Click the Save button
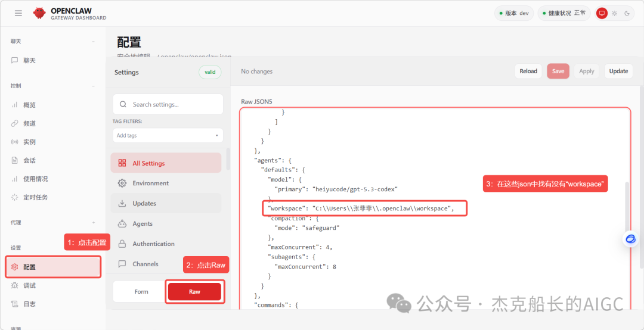Image resolution: width=644 pixels, height=330 pixels. 558,71
